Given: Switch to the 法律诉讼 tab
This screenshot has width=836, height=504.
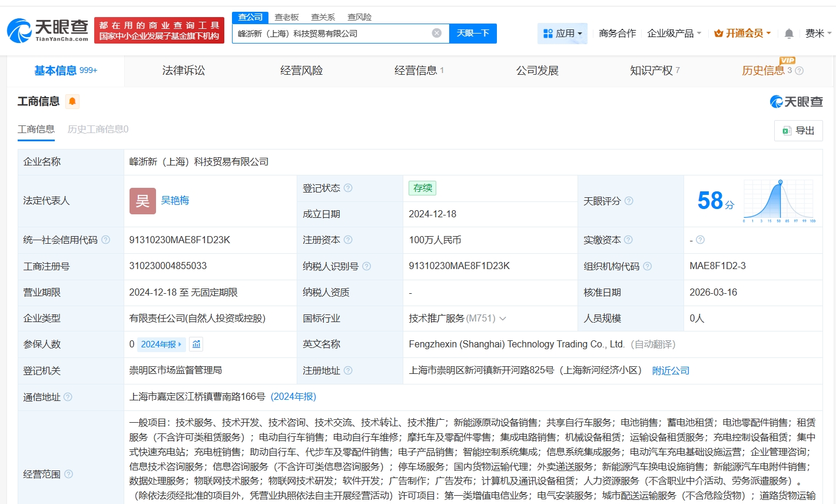Looking at the screenshot, I should pyautogui.click(x=184, y=71).
